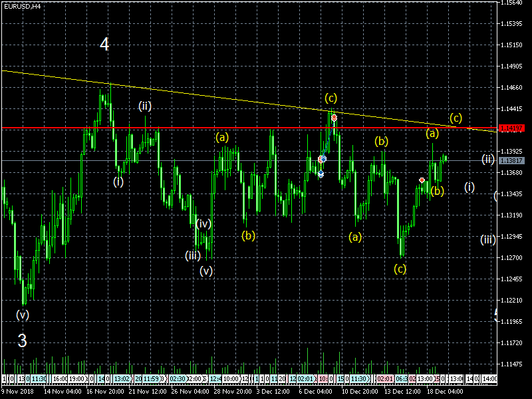The height and width of the screenshot is (399, 532).
Task: Open the pink 10: event marker
Action: [x=323, y=378]
